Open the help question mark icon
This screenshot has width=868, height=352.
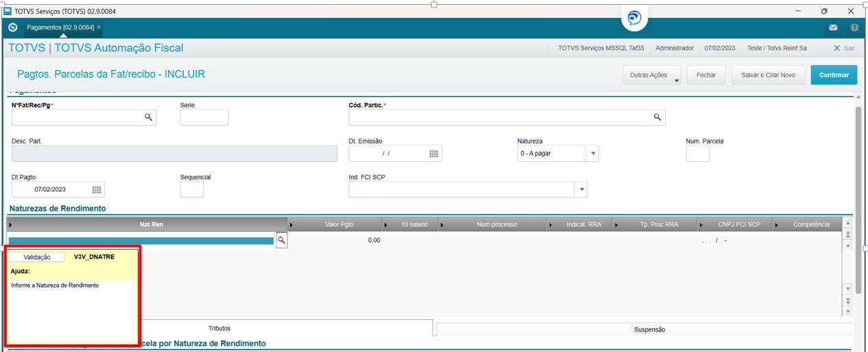coord(854,28)
